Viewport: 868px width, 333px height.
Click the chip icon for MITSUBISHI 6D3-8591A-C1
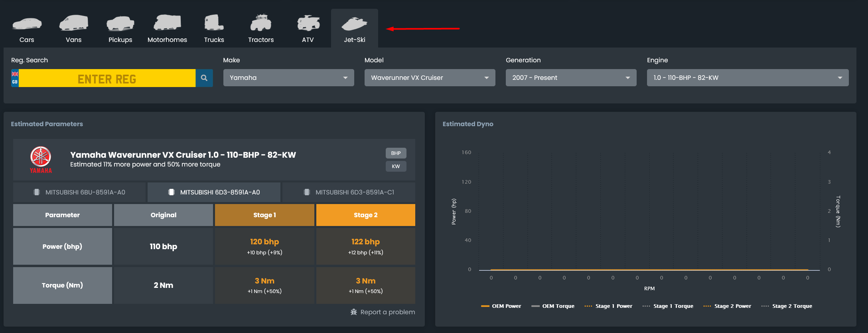[307, 192]
